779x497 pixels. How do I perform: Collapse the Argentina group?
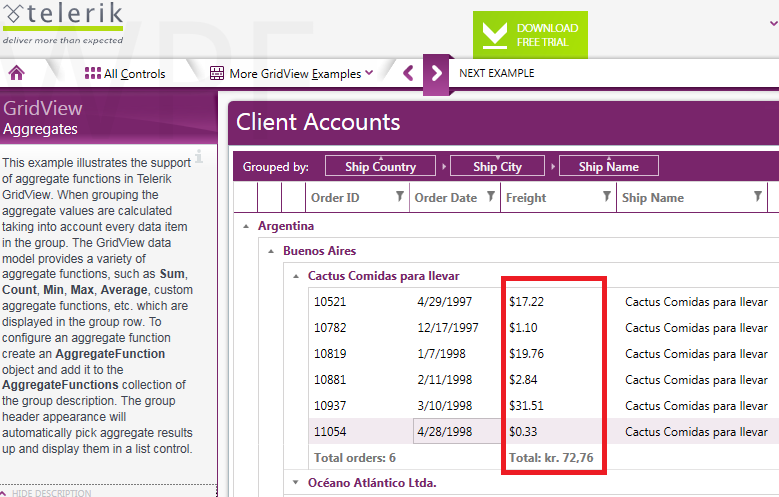245,226
